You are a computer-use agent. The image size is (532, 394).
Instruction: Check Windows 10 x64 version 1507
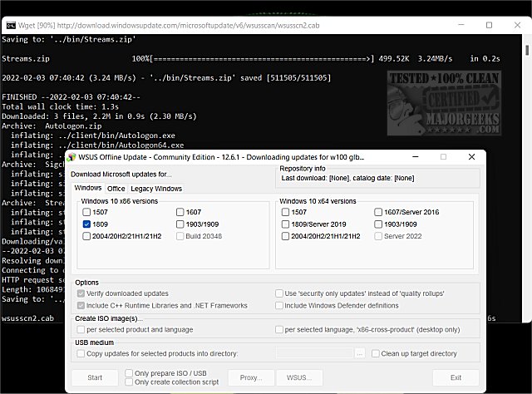285,212
